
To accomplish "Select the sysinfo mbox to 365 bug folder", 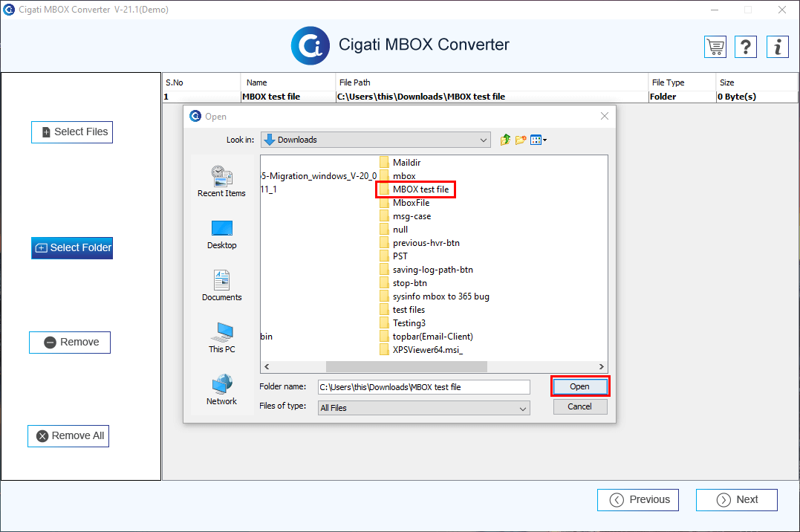I will point(435,296).
